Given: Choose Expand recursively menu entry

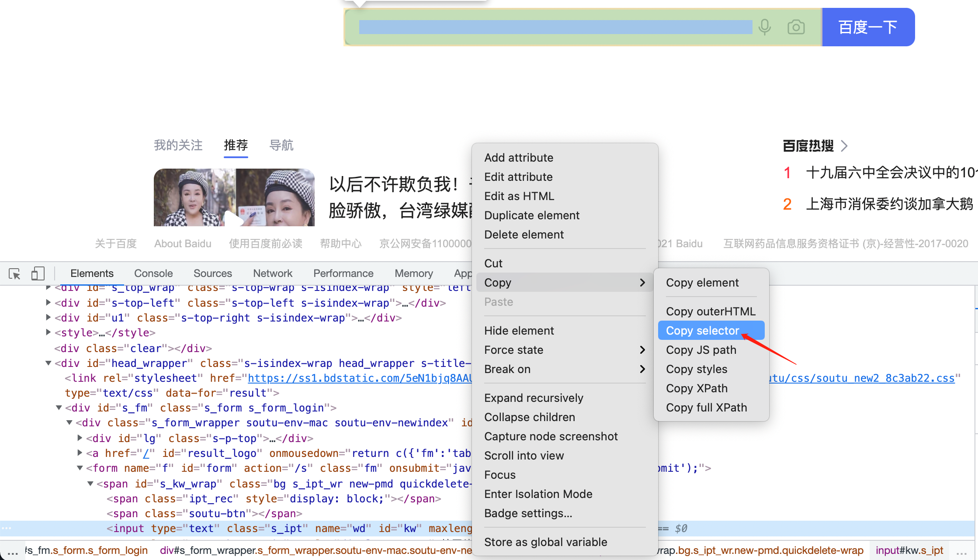Looking at the screenshot, I should [565, 398].
